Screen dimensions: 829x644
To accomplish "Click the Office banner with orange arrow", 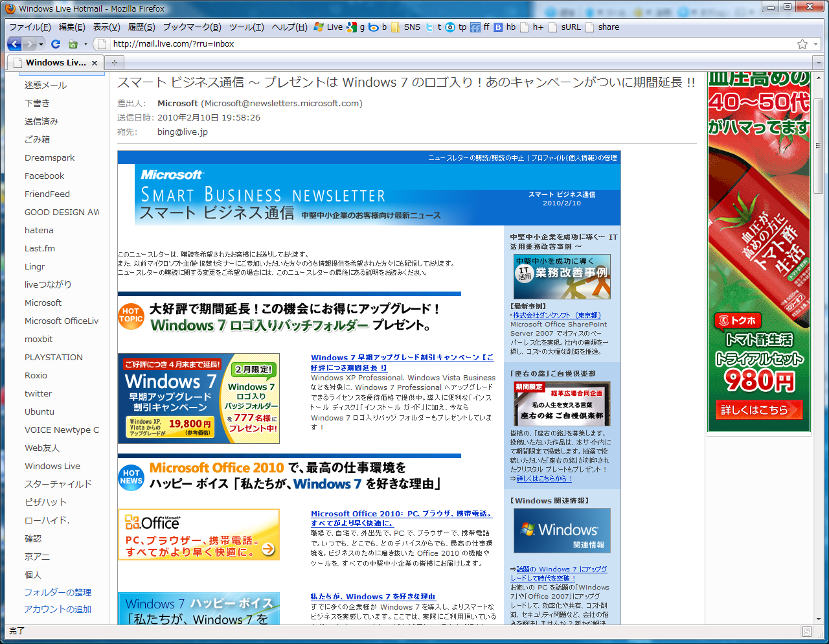I will [199, 535].
